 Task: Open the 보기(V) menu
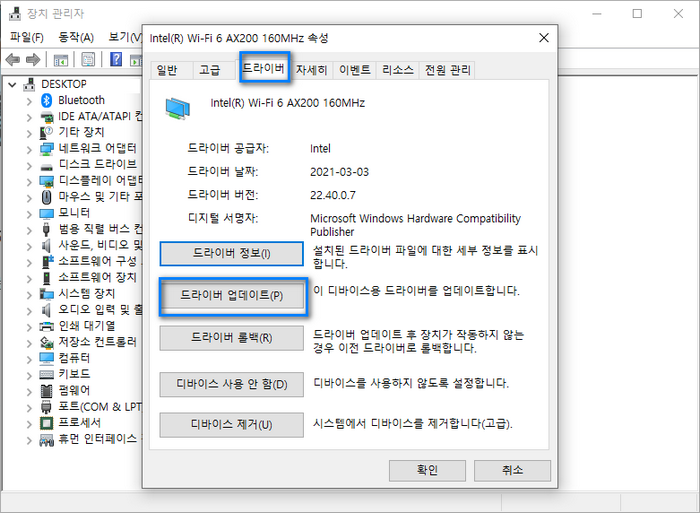tap(125, 37)
